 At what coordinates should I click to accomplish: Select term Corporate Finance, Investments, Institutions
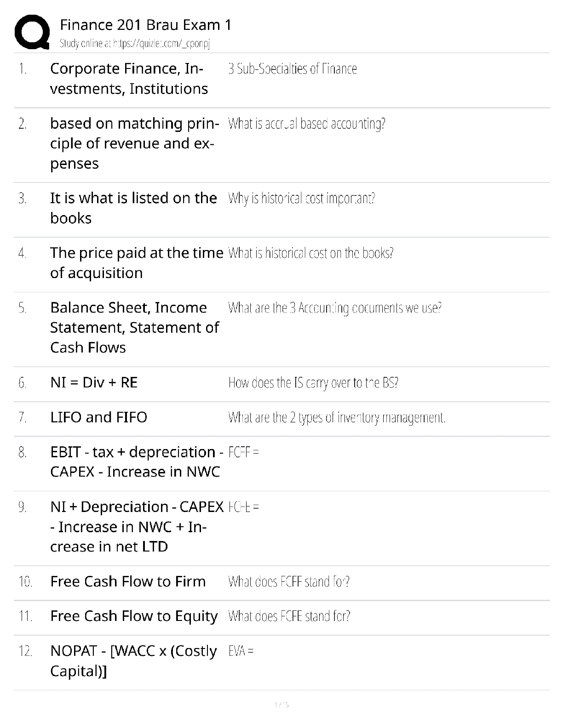pos(129,79)
